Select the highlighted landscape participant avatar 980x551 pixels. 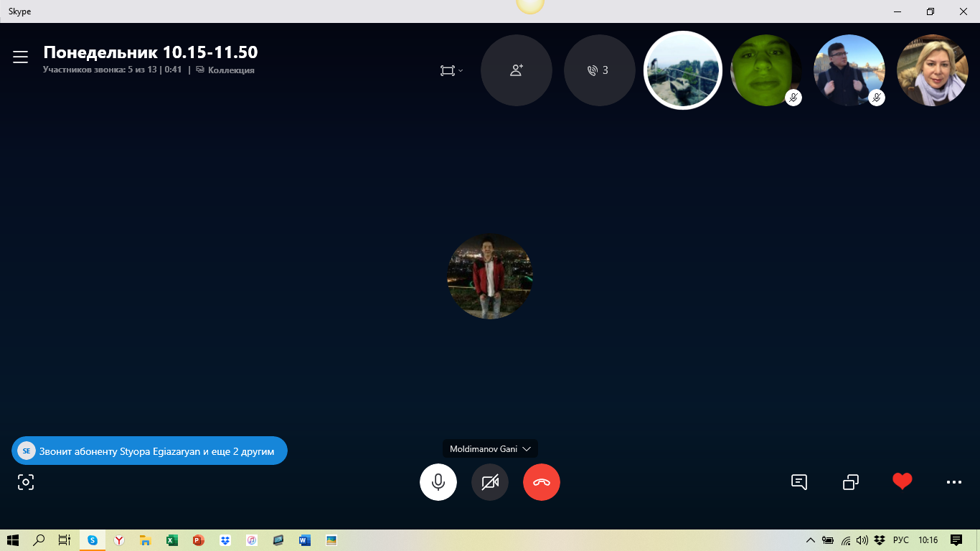pyautogui.click(x=682, y=70)
